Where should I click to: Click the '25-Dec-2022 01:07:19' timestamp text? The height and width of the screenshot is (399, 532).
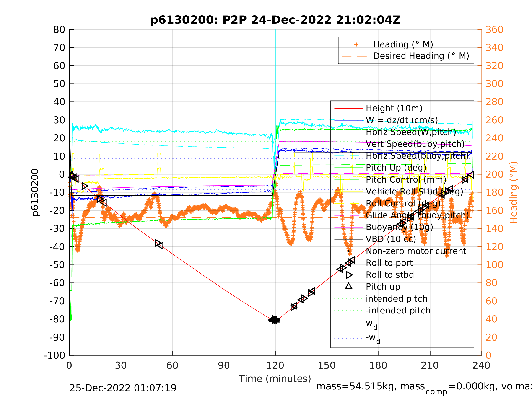tap(123, 388)
